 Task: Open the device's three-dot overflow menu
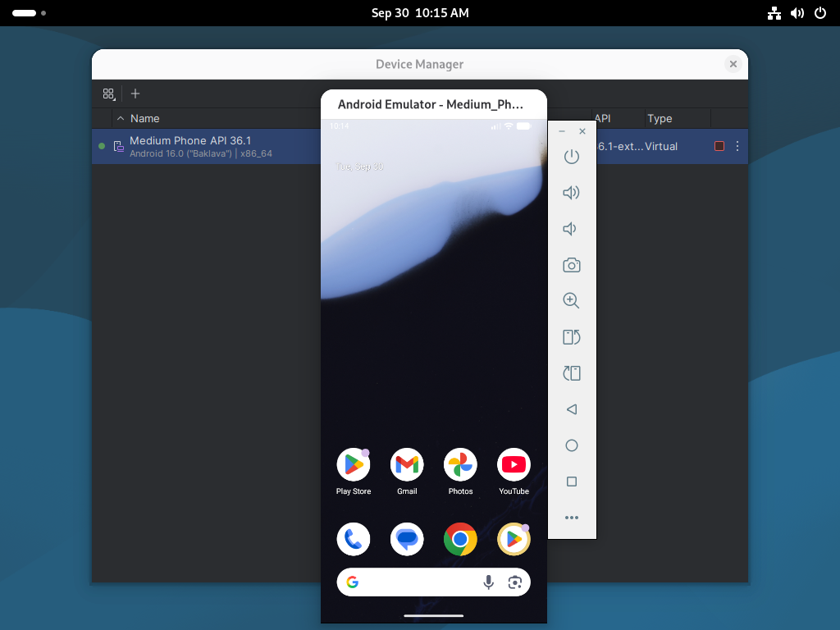736,145
